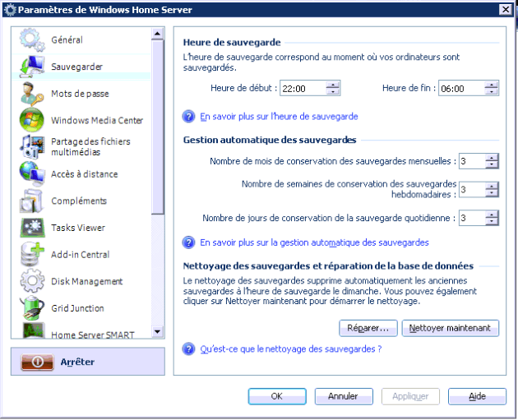The image size is (518, 420).
Task: Open the Add-in Central database icon
Action: (x=32, y=254)
